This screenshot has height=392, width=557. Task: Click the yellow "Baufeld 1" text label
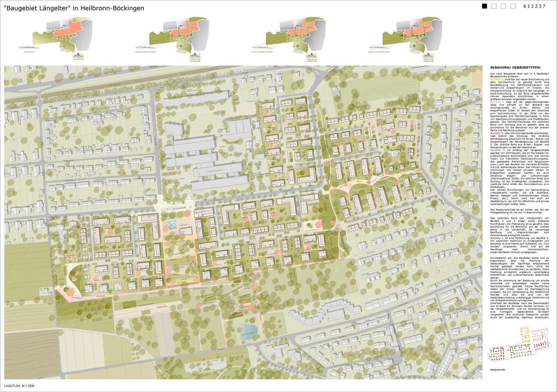coord(497,80)
